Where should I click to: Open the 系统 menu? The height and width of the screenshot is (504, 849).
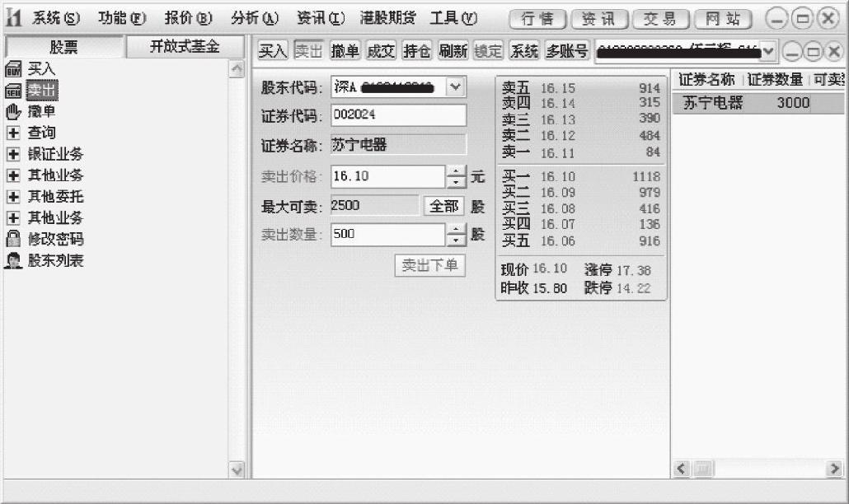56,18
